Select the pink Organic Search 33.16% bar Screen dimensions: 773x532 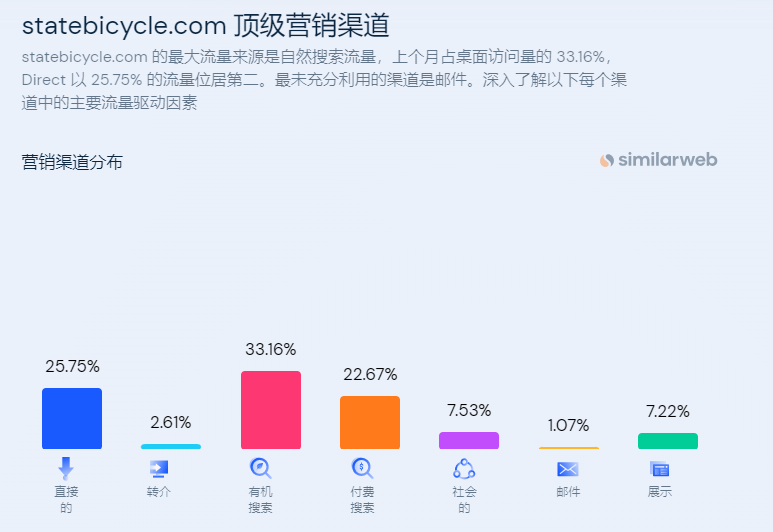tap(271, 410)
